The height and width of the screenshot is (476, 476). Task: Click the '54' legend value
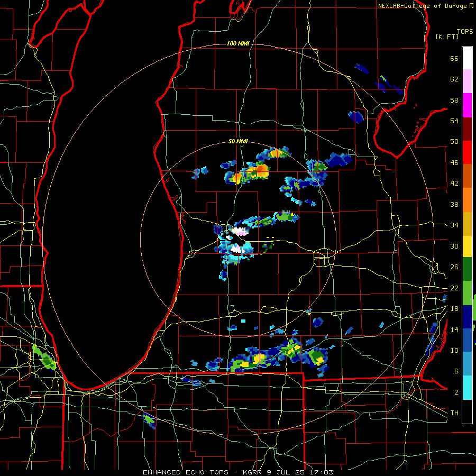click(454, 121)
